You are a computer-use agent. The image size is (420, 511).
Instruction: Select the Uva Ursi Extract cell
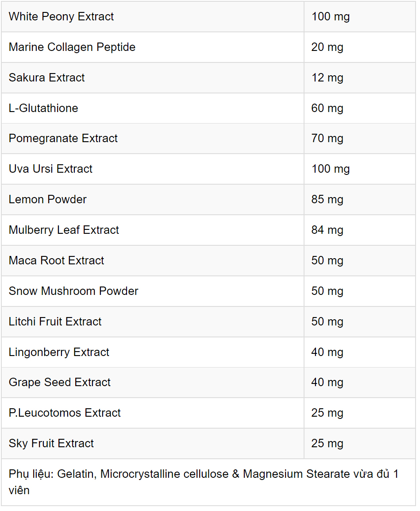coord(153,169)
